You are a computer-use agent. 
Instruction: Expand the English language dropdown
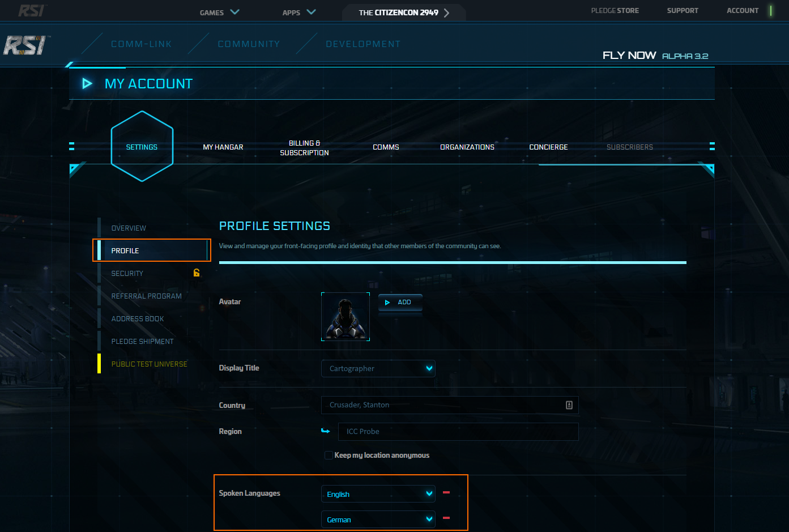(x=378, y=494)
